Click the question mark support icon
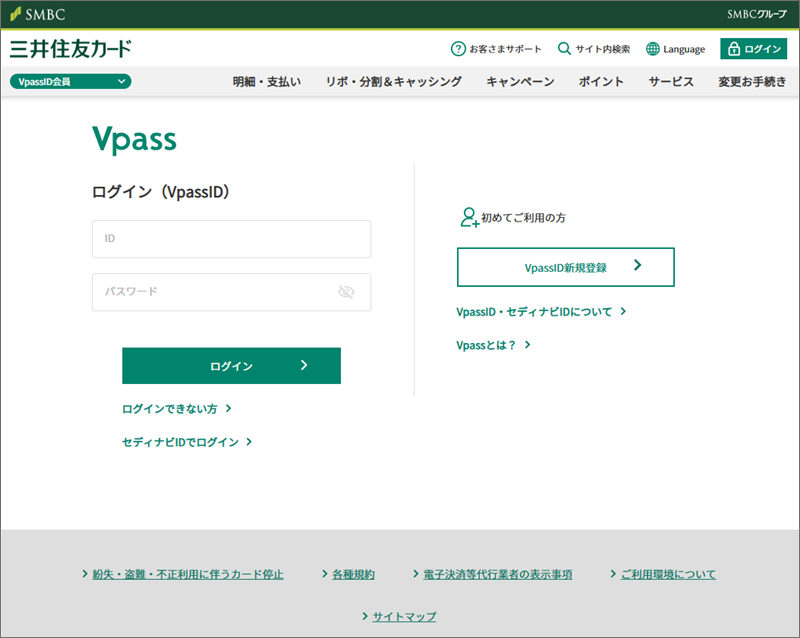 [458, 49]
